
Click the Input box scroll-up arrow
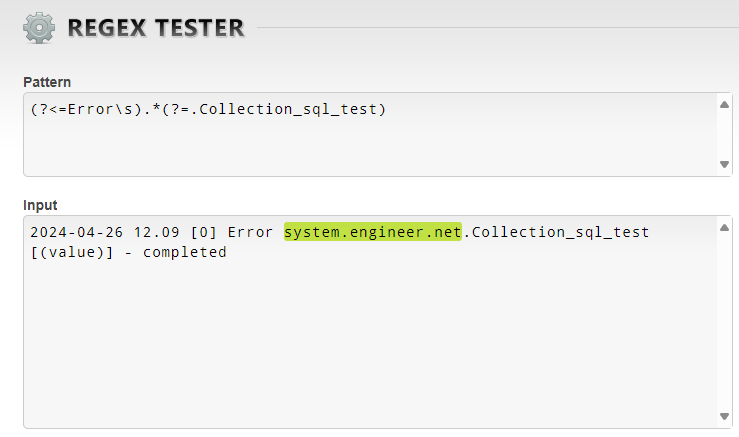tap(724, 228)
